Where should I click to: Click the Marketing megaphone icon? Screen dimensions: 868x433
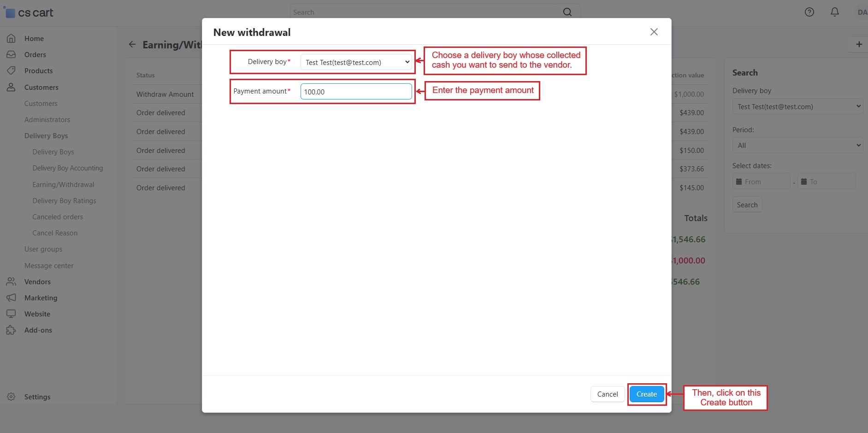11,298
